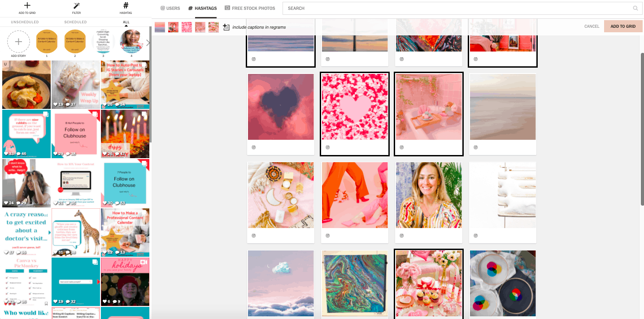Viewport: 644px width, 319px height.
Task: Click Instagram icon under pastel beach image
Action: 475,147
